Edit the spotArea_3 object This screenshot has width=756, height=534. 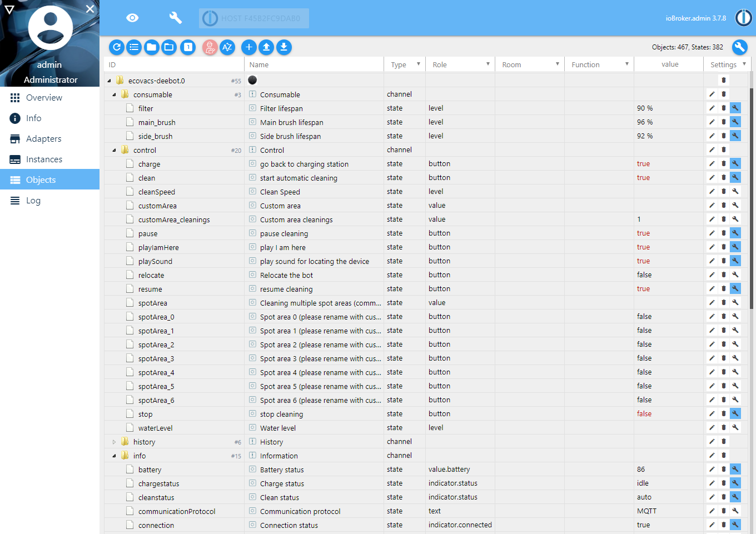coord(712,358)
